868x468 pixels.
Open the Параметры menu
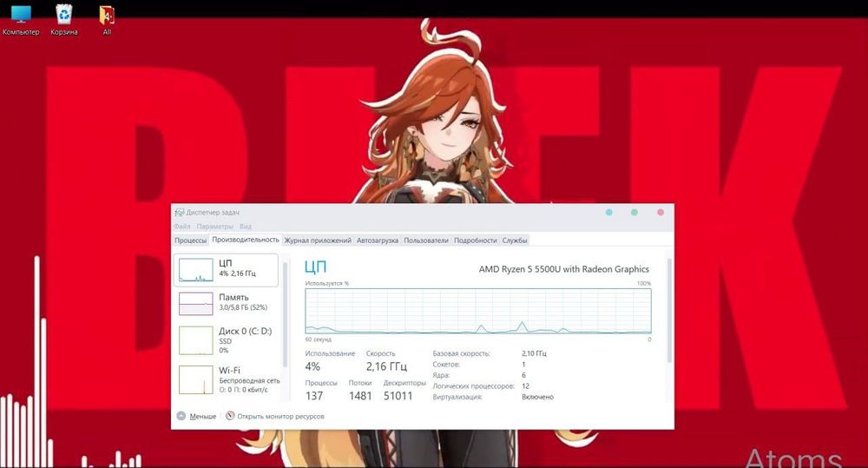(x=214, y=227)
